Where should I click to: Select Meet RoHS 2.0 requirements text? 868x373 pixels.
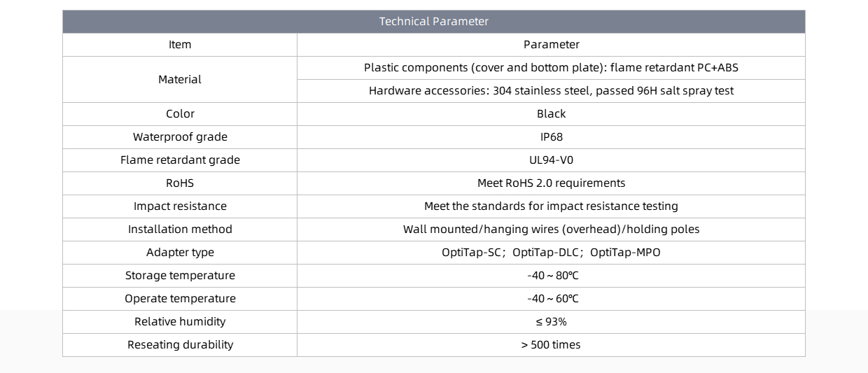(x=552, y=183)
